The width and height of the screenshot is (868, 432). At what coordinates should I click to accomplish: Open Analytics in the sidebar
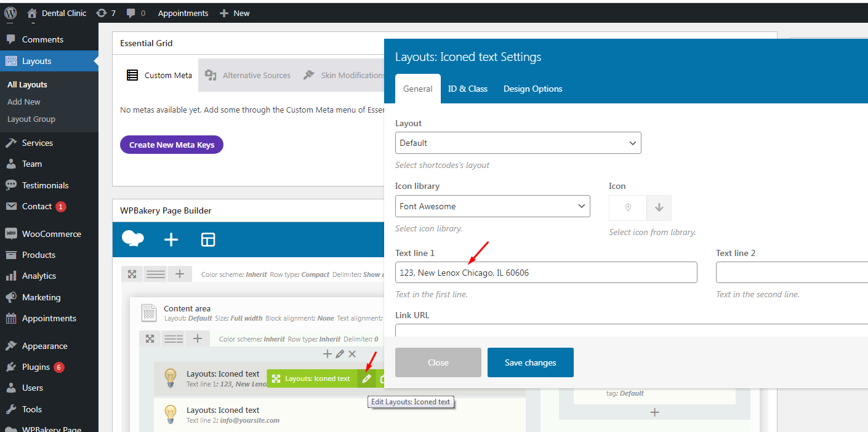tap(49, 276)
